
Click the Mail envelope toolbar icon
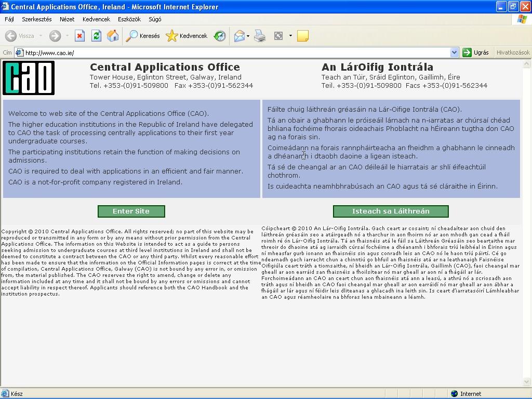coord(240,36)
